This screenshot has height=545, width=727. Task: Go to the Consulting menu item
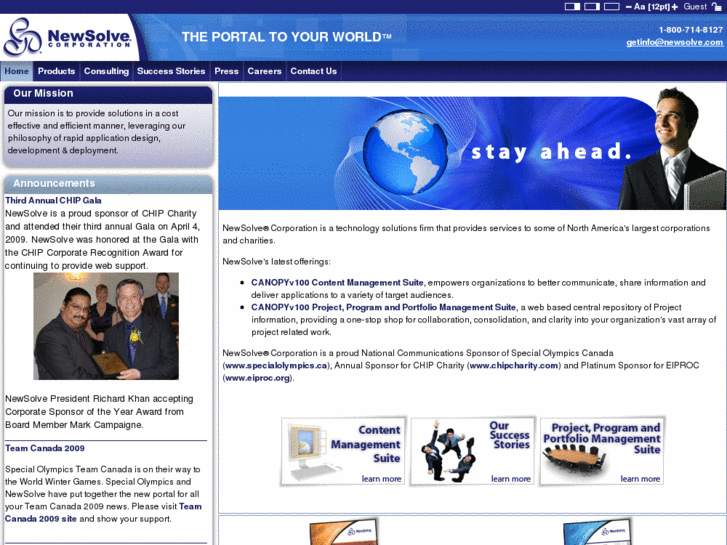[106, 71]
